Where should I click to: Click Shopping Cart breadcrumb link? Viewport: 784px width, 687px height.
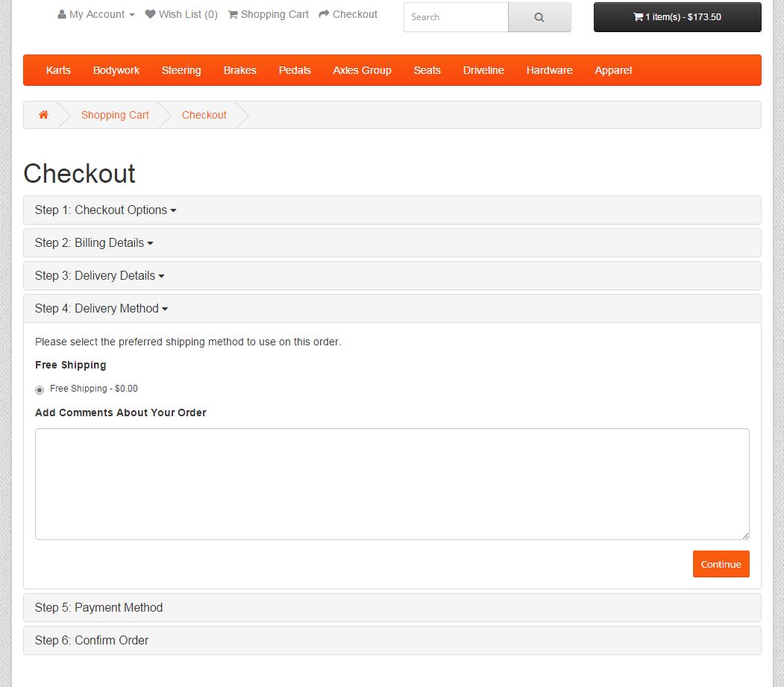[x=115, y=115]
